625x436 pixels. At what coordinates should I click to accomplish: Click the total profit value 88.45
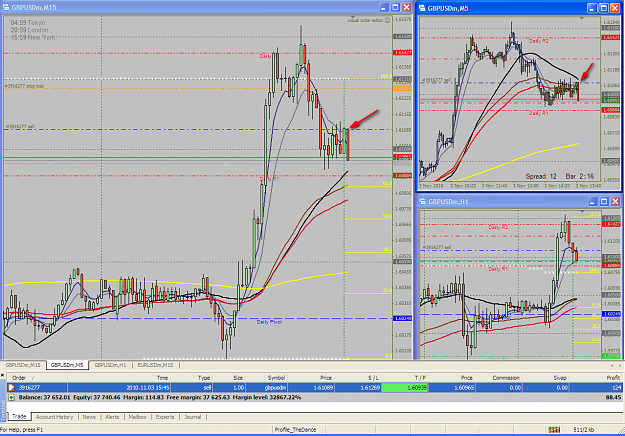pyautogui.click(x=613, y=397)
